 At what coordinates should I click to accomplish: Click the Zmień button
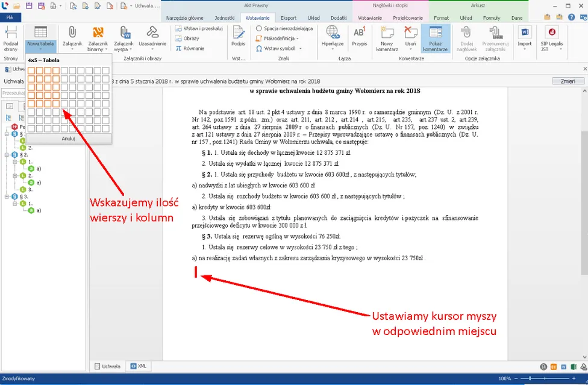(x=568, y=81)
